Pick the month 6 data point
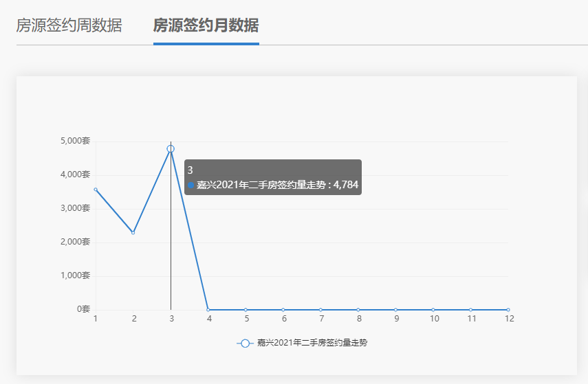Screen dimensions: 588x384 283,310
